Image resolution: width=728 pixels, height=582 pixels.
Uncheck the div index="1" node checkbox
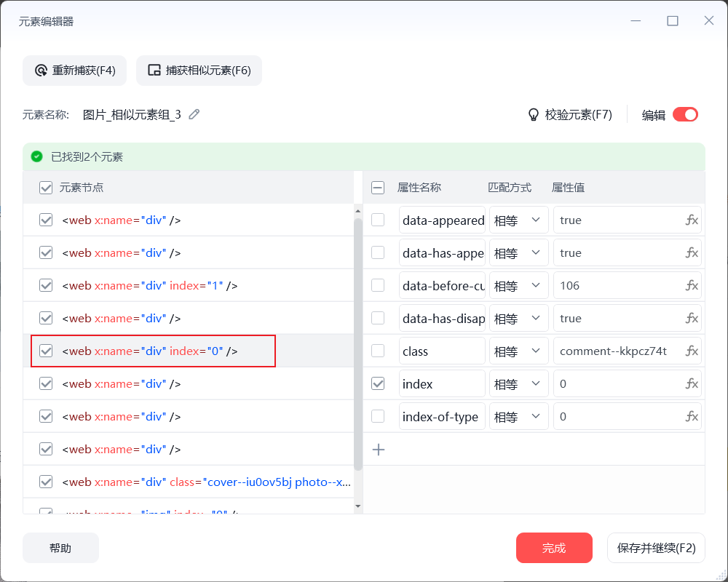pos(46,285)
